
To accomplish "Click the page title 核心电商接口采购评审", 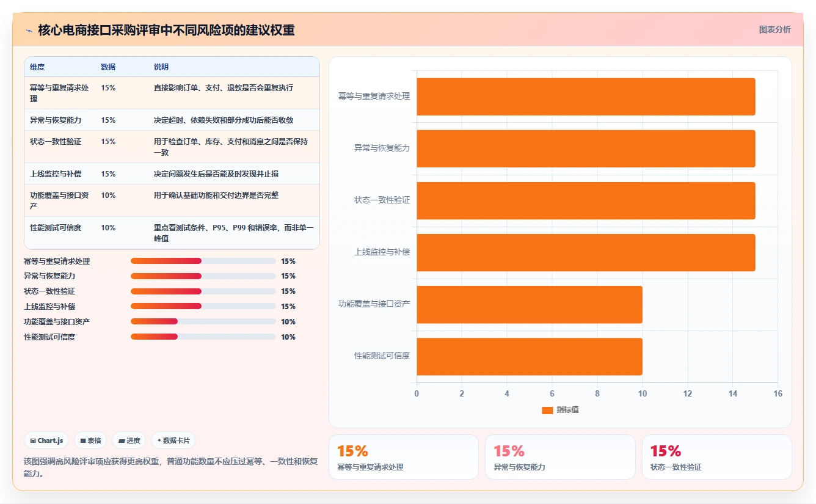I will (x=166, y=30).
